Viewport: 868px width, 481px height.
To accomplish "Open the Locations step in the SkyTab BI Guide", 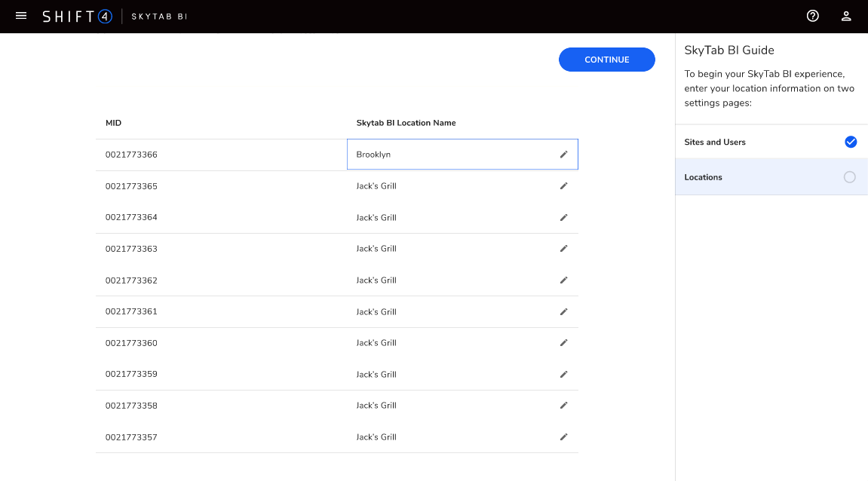I will point(705,176).
